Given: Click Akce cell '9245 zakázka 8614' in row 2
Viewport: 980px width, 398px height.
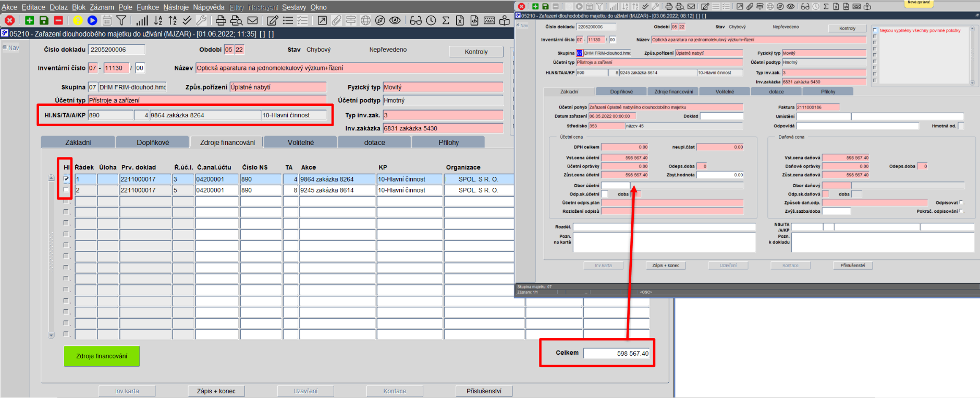Looking at the screenshot, I should 337,190.
